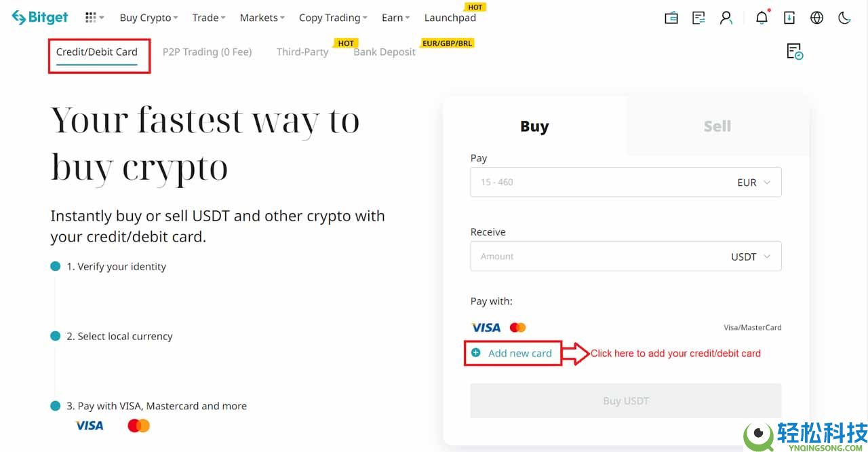Click Add new card link

pos(519,353)
